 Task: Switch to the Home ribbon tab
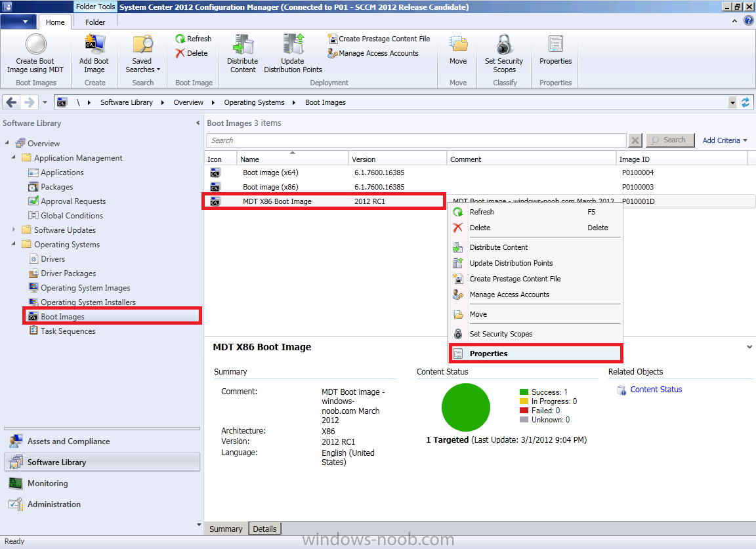coord(55,22)
